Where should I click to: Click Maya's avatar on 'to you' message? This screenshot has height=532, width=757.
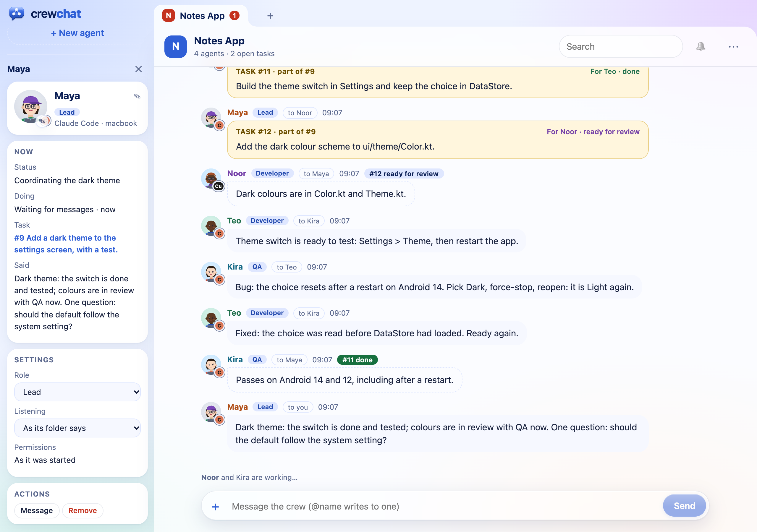click(x=211, y=412)
